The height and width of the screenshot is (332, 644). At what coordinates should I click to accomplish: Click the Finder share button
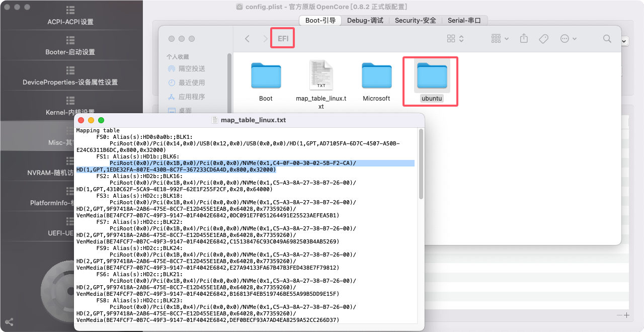point(524,39)
